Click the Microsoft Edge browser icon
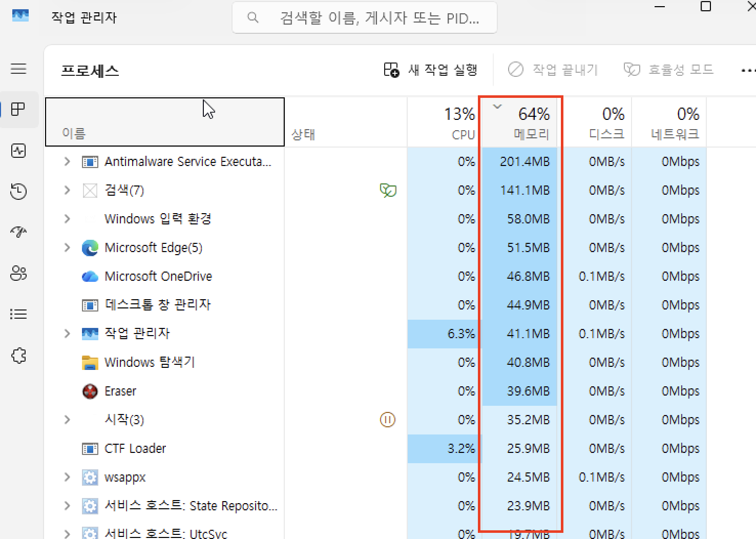 click(90, 247)
